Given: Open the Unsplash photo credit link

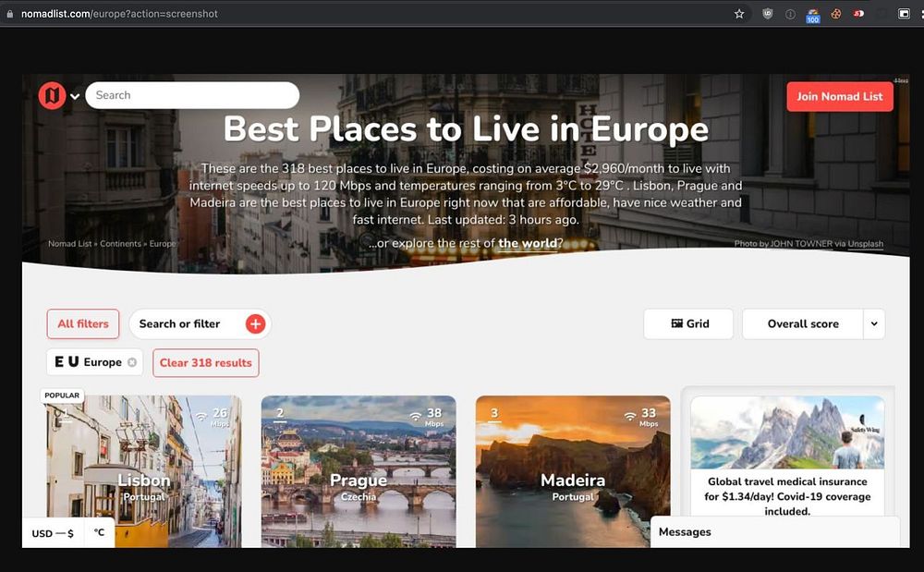Looking at the screenshot, I should [865, 244].
